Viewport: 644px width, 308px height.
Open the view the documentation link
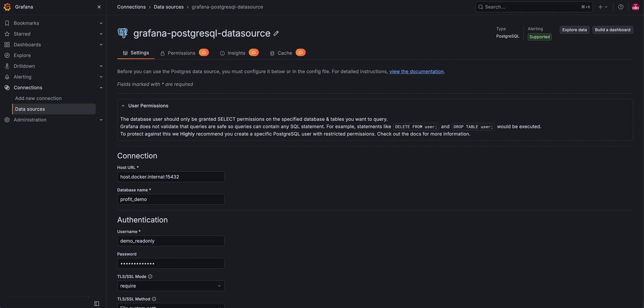point(416,71)
